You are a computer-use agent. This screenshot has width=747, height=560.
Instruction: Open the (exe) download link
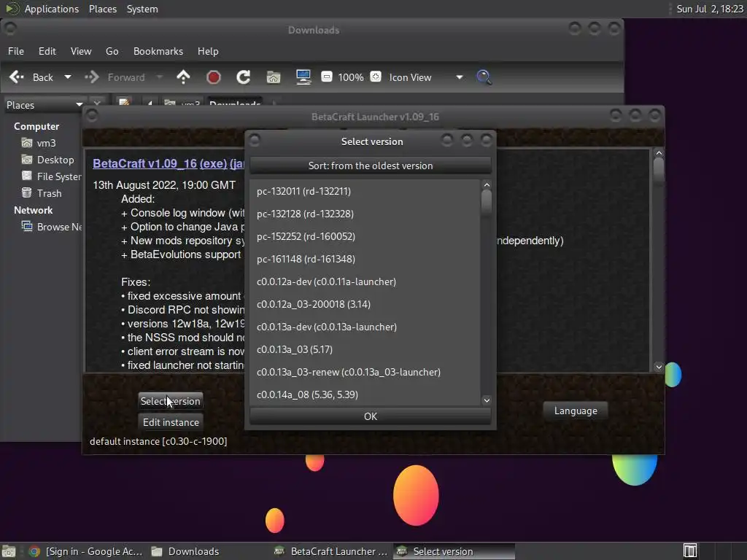[x=214, y=163]
